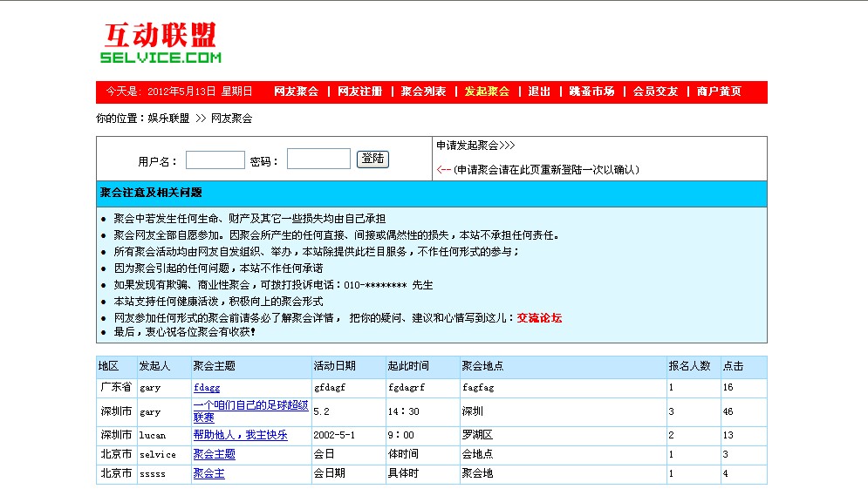Open the 网友注册 menu item
868x489 pixels.
359,92
